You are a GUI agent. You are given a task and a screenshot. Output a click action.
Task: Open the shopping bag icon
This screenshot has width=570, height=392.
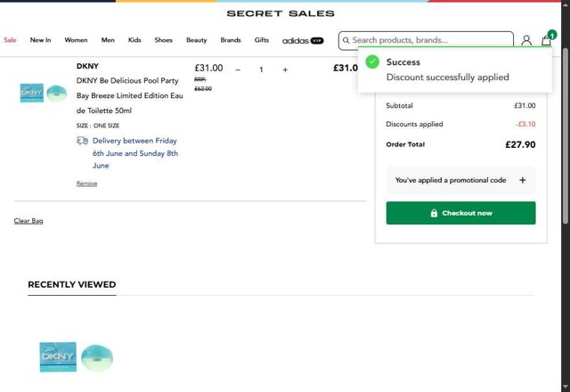[546, 40]
